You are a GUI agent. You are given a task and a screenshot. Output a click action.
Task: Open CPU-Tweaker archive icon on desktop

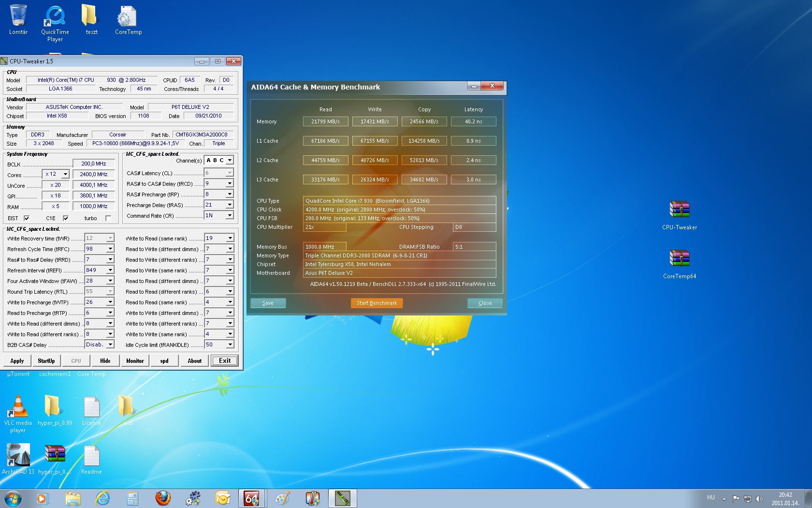click(x=679, y=215)
